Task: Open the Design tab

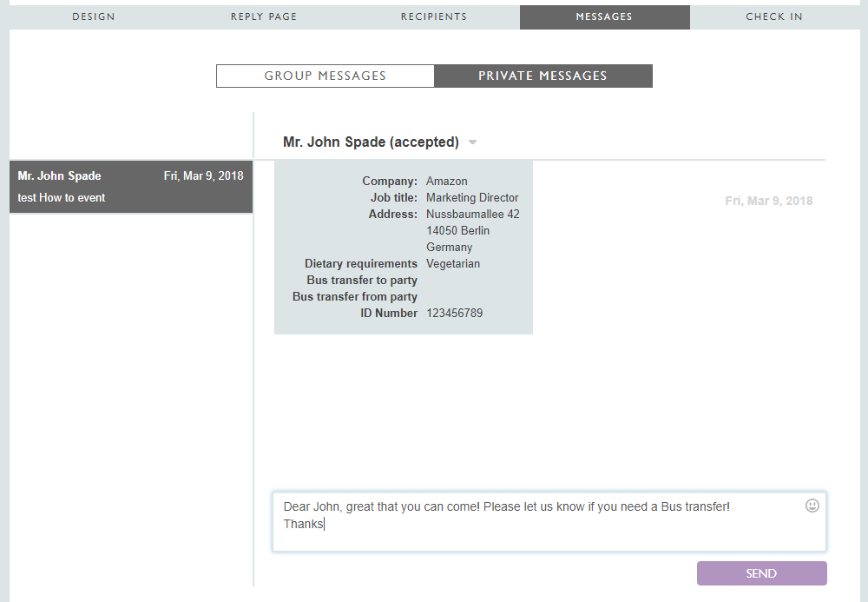Action: pyautogui.click(x=94, y=17)
